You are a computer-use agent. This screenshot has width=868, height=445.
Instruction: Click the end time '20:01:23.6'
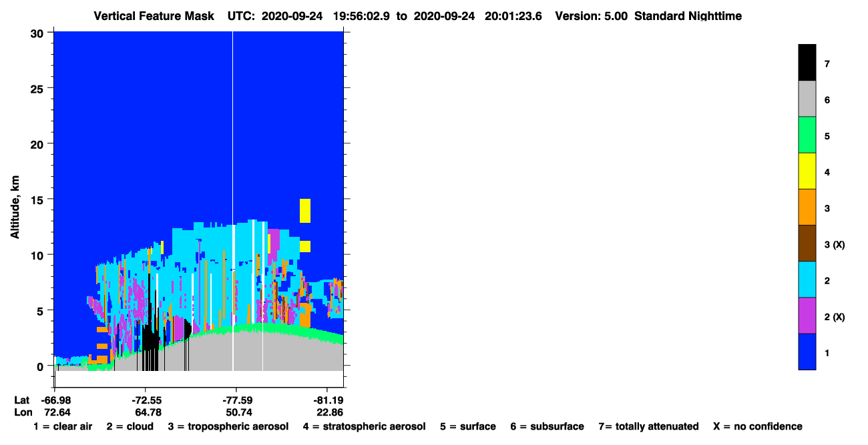[x=512, y=16]
